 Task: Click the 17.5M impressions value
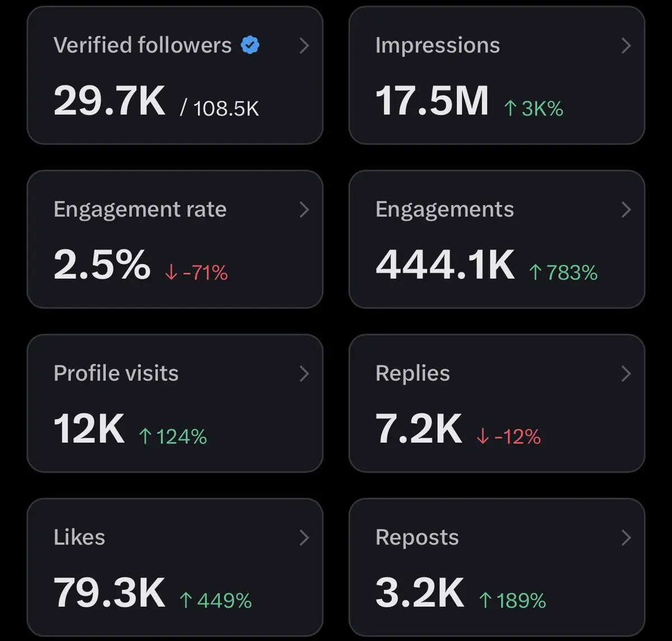[x=432, y=101]
